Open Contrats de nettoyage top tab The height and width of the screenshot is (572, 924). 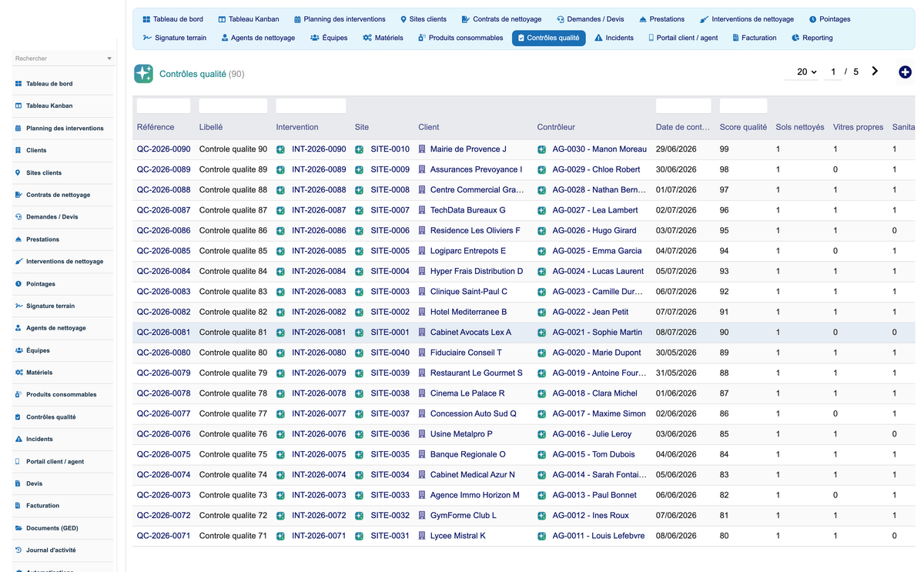click(x=501, y=19)
